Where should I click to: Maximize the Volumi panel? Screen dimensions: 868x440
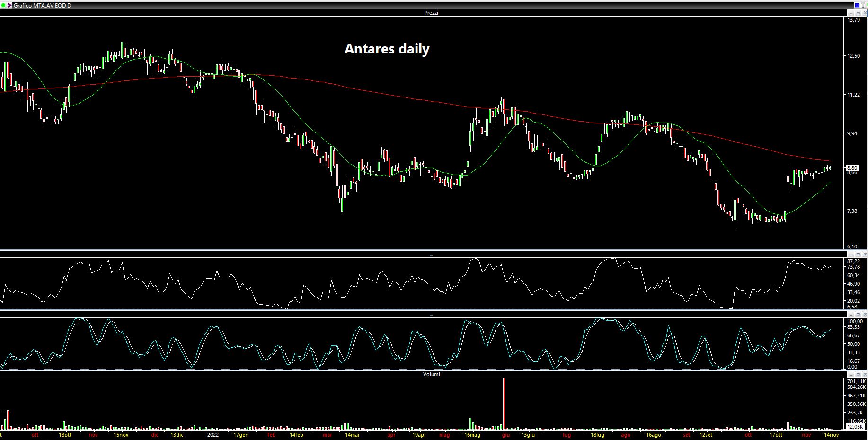click(858, 374)
